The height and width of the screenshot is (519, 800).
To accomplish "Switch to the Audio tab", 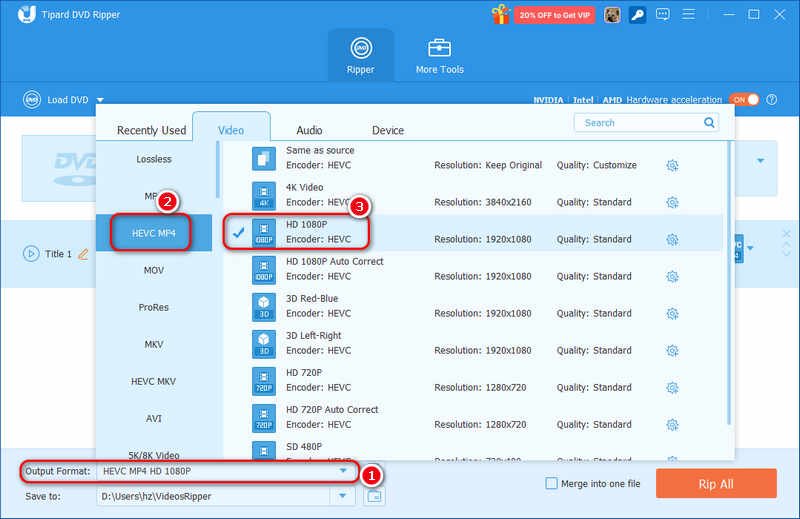I will coord(309,130).
